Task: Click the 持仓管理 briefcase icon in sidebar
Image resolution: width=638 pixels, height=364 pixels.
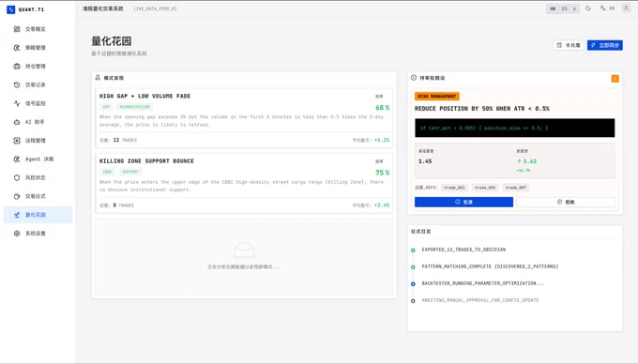Action: (17, 66)
